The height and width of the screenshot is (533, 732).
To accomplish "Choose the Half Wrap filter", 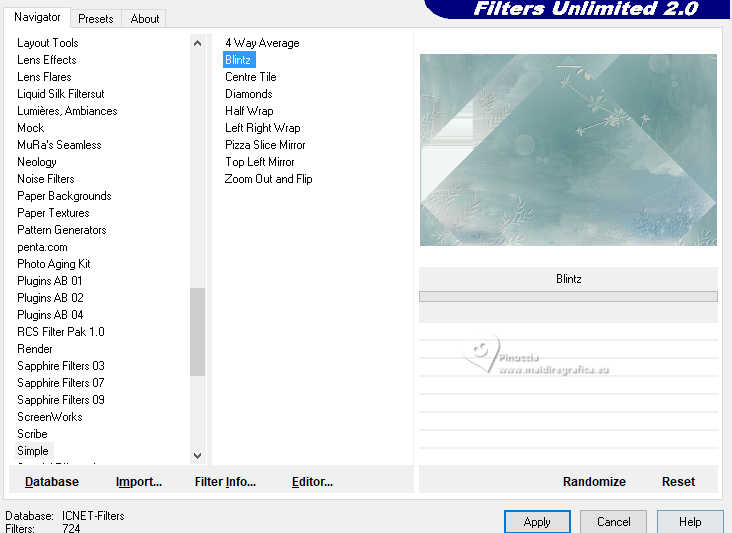I will [x=249, y=111].
